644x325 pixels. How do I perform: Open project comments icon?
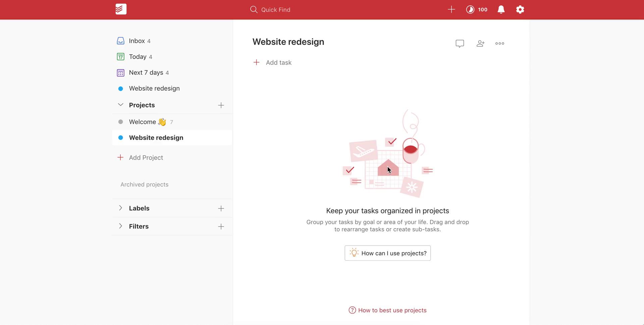coord(460,44)
